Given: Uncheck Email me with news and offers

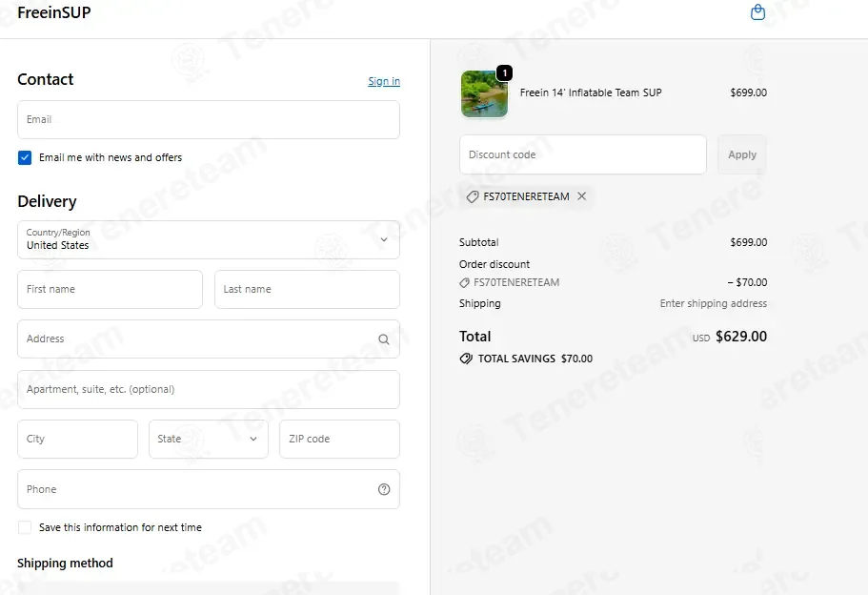Looking at the screenshot, I should 25,158.
